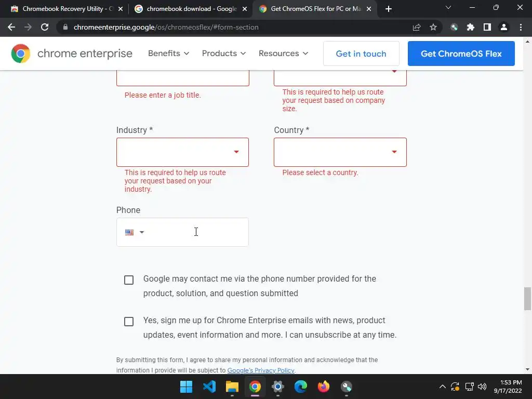Go back to the previous page
The height and width of the screenshot is (399, 532).
tap(11, 27)
